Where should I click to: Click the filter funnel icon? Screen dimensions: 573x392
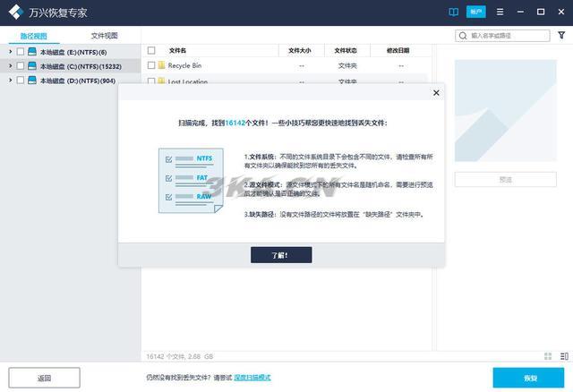tap(561, 36)
